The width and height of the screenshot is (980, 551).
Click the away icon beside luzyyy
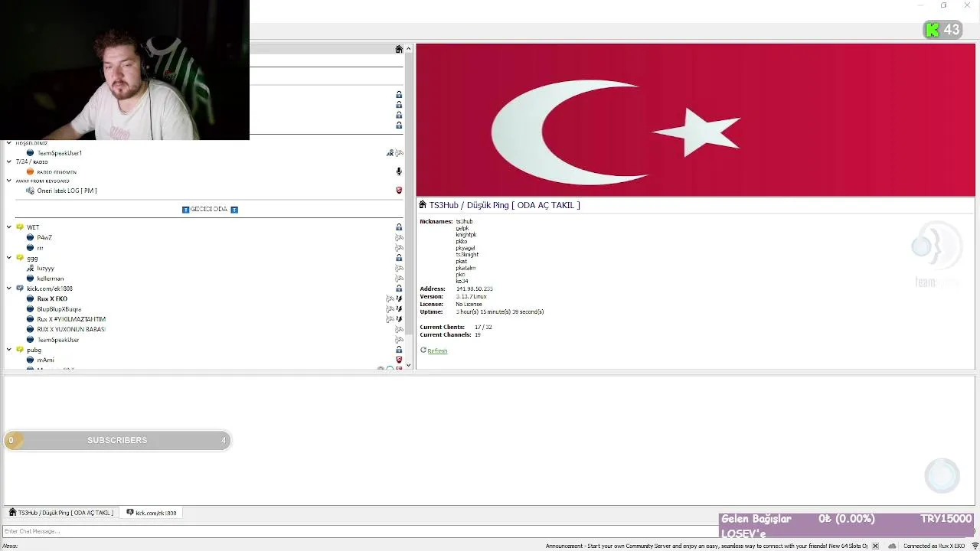pyautogui.click(x=30, y=269)
